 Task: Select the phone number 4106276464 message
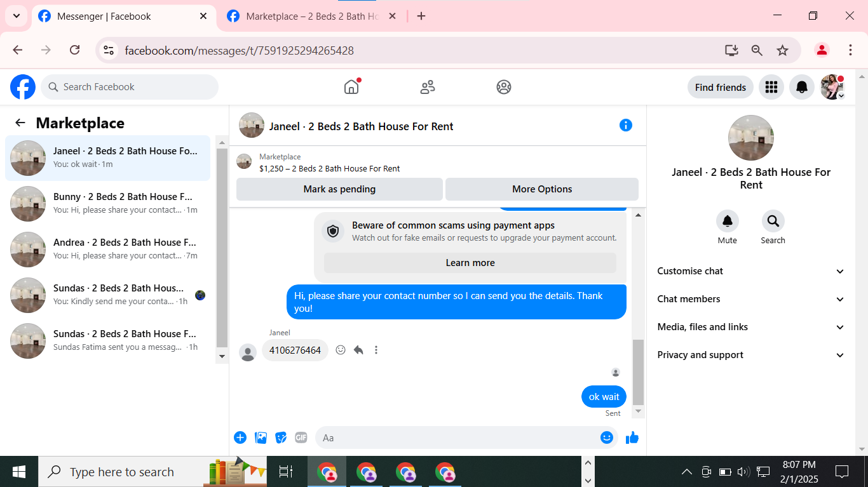click(295, 350)
